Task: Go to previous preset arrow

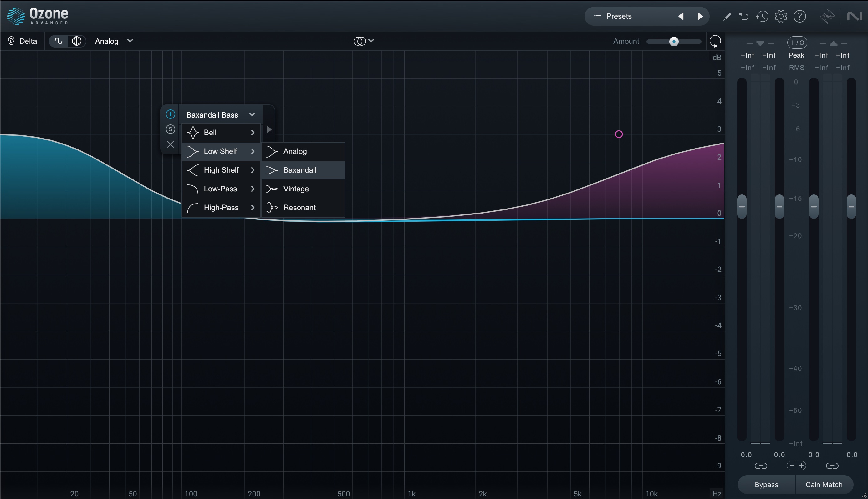Action: point(681,16)
